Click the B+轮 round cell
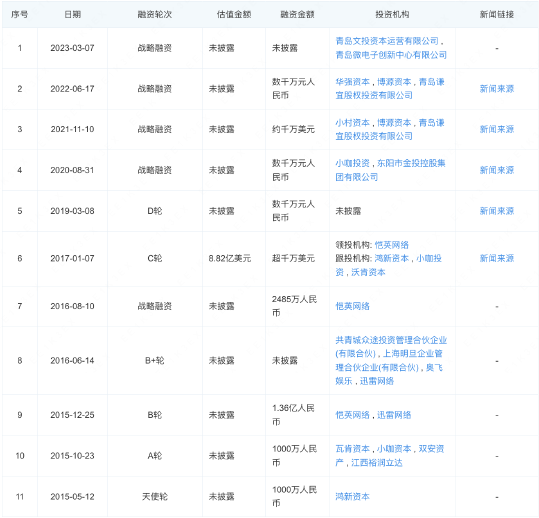This screenshot has height=518, width=539. (155, 361)
